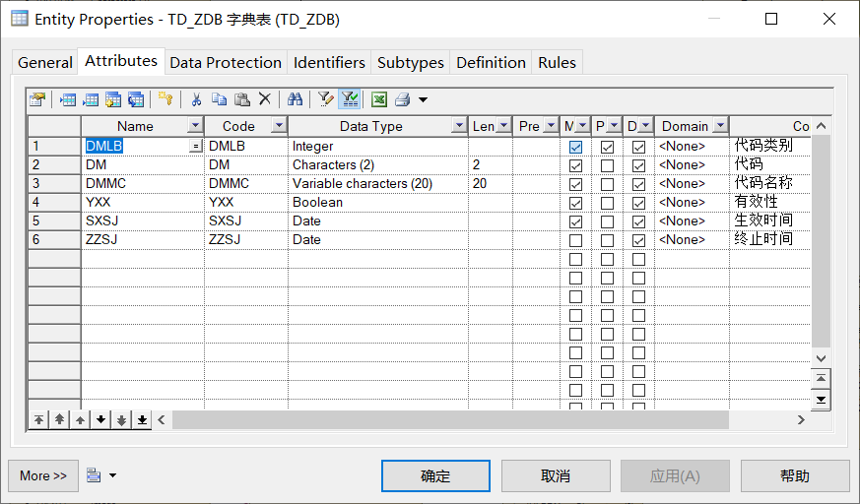Click the Paste clipboard icon
860x504 pixels.
242,99
